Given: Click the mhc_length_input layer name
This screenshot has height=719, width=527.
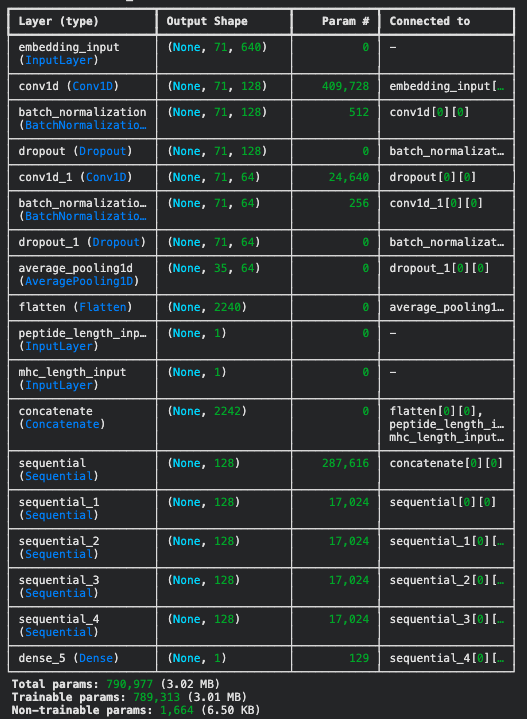Looking at the screenshot, I should tap(72, 372).
